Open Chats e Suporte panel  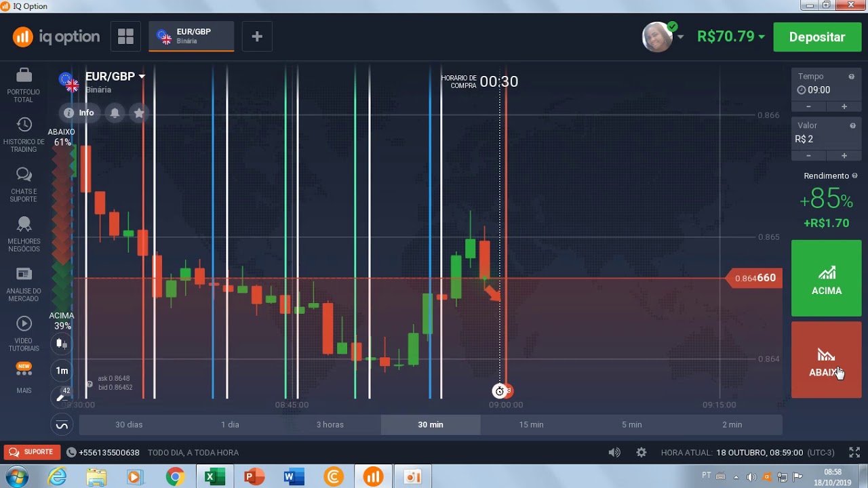(24, 184)
